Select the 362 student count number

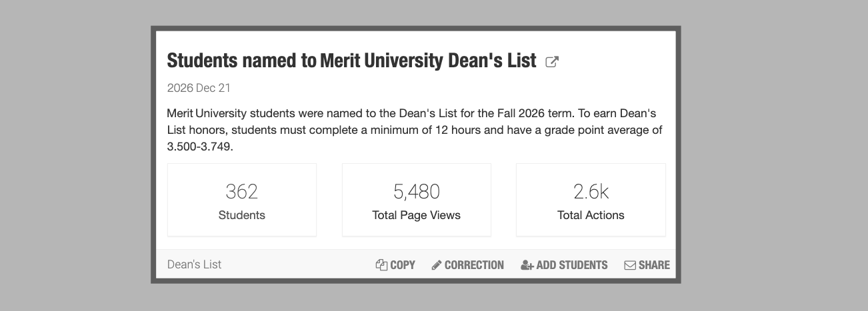(241, 192)
